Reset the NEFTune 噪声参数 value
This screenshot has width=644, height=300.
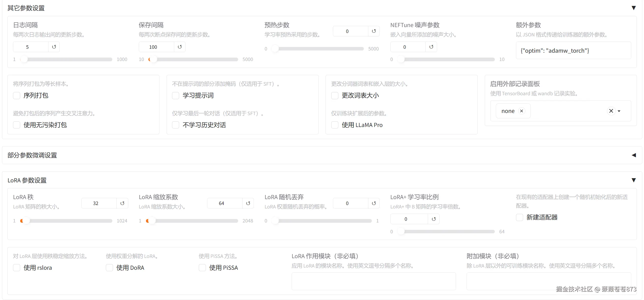(431, 47)
